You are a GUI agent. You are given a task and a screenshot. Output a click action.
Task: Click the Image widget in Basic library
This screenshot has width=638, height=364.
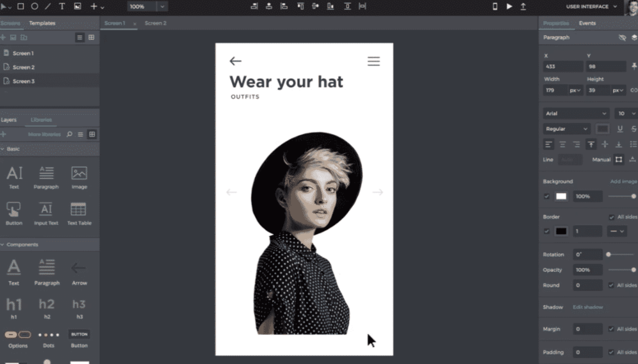click(79, 178)
